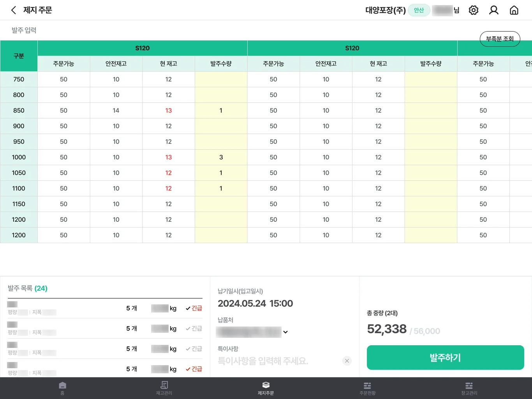Select 제지주문 in bottom navigation
Screen dimensions: 532x399
coord(266,388)
